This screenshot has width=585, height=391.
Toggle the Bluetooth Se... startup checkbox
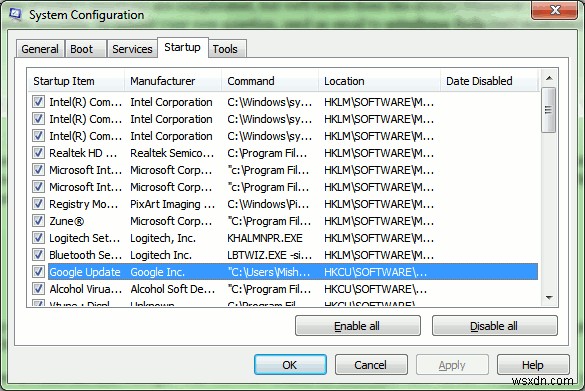point(38,254)
